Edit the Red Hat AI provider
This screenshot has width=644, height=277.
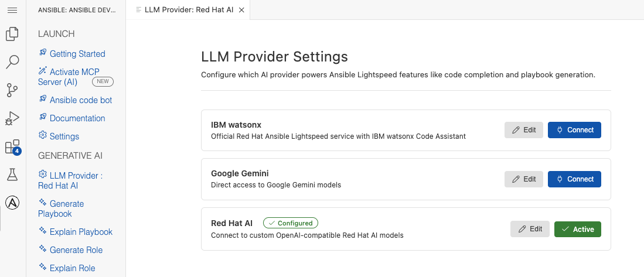(x=530, y=229)
